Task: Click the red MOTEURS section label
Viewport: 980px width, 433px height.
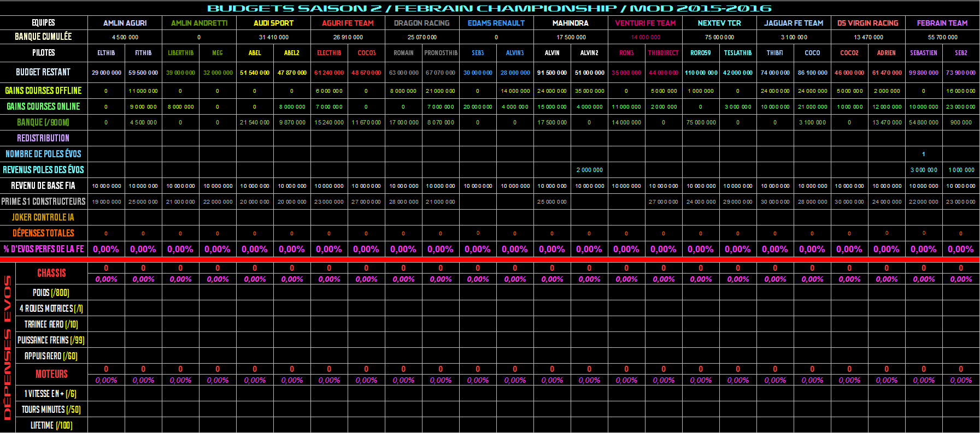Action: click(x=51, y=374)
